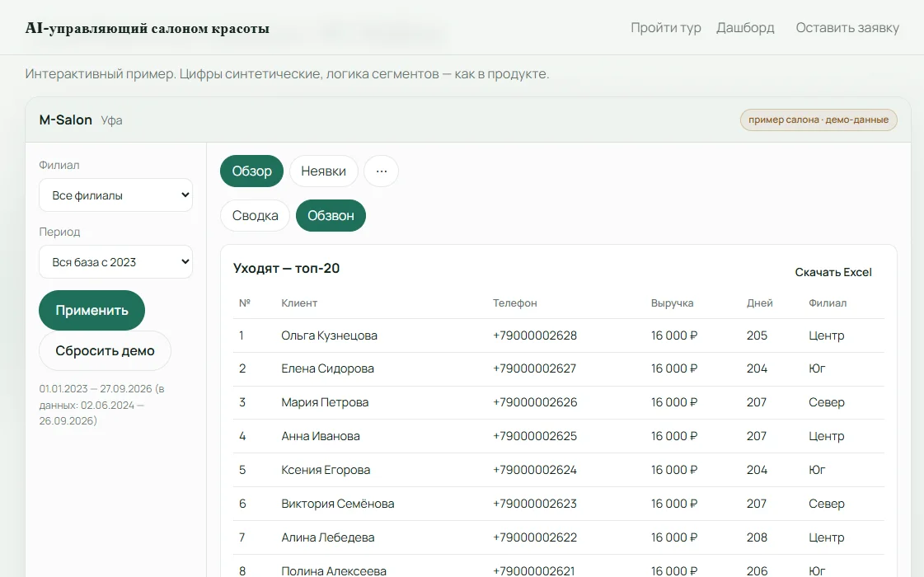Click the Юг branch cell for Елена Сидорова

point(817,368)
